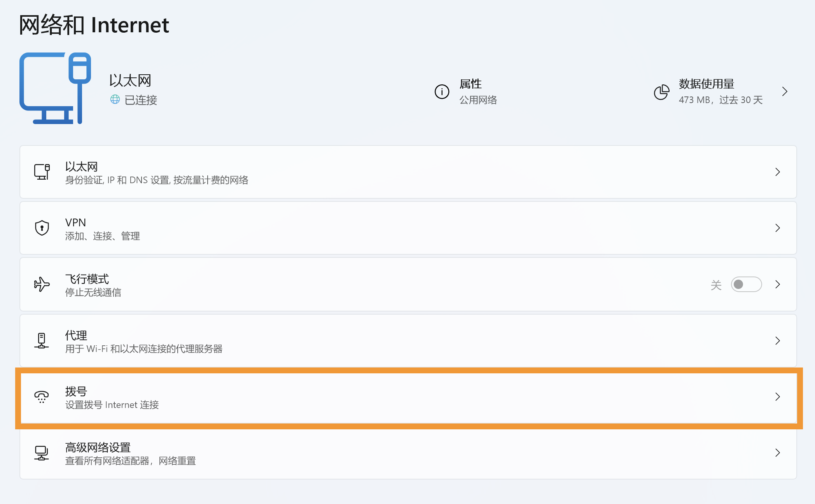Click the large Ethernet computer icon
Viewport: 815px width, 504px height.
pyautogui.click(x=55, y=88)
